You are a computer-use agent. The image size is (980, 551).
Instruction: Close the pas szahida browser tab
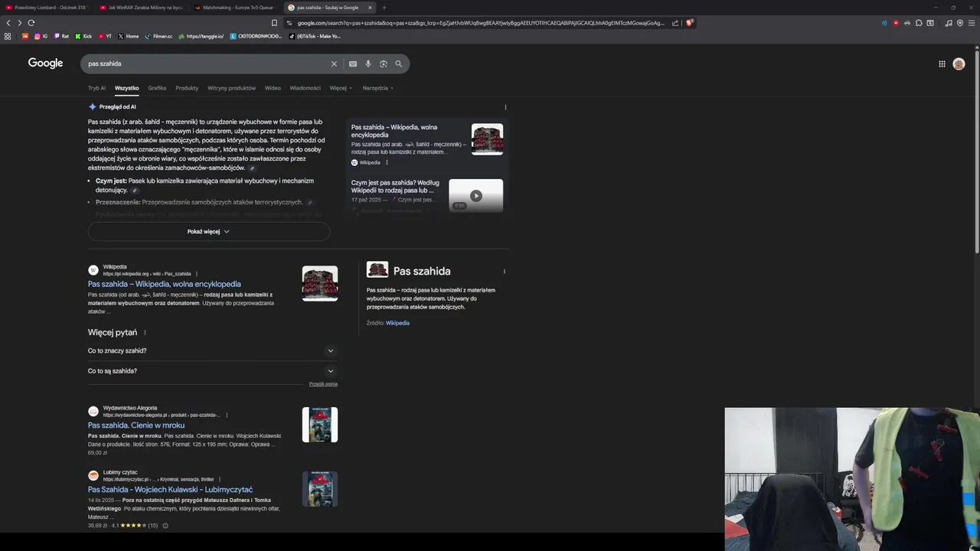[x=370, y=7]
